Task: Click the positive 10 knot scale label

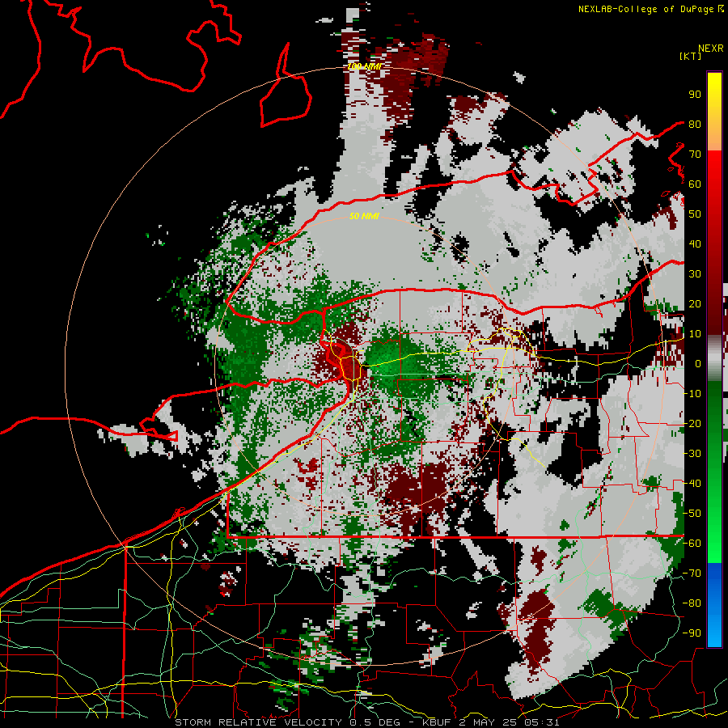Action: pyautogui.click(x=695, y=334)
